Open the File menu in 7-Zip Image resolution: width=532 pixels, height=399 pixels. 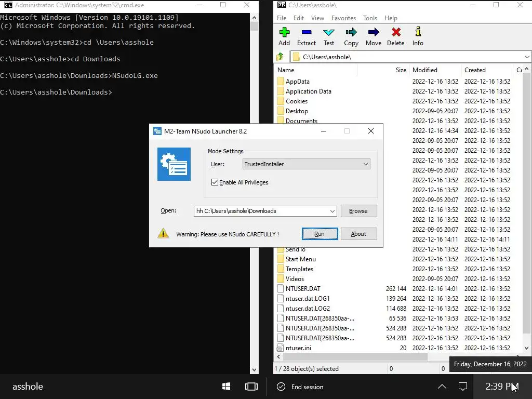click(x=282, y=18)
